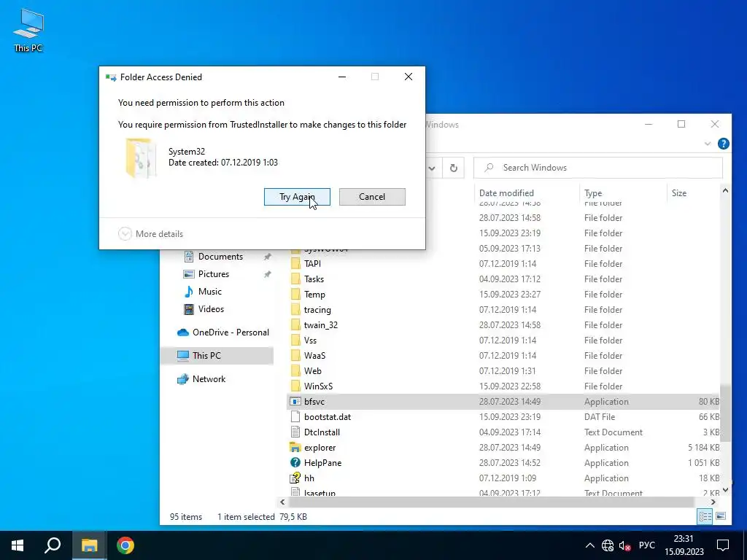
Task: Select Videos in the navigation pane
Action: tap(211, 309)
